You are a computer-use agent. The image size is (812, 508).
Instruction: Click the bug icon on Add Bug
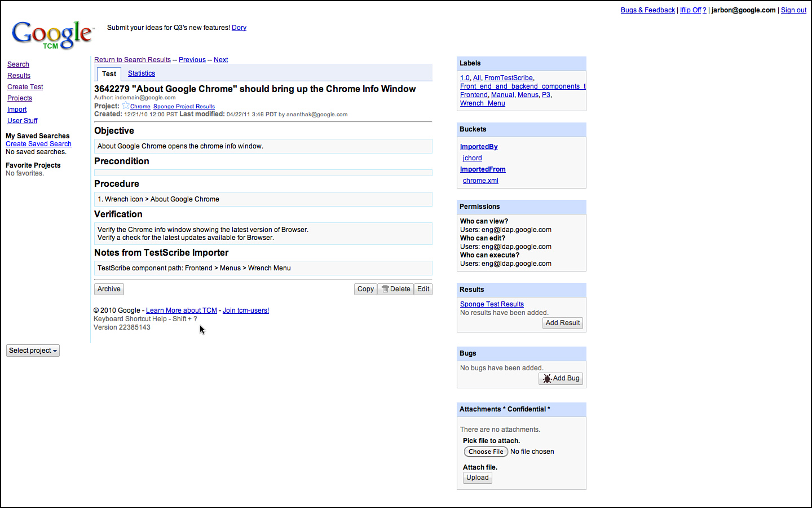547,379
